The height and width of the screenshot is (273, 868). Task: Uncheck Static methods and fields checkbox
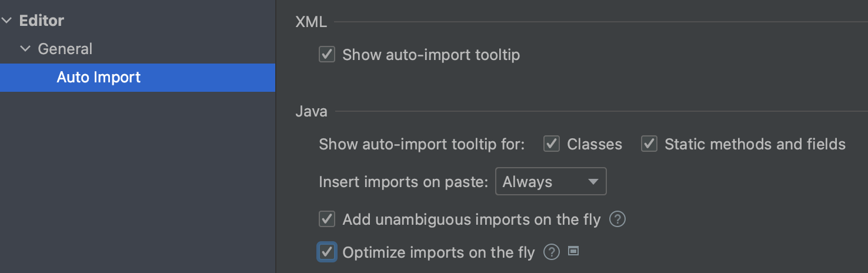click(649, 144)
